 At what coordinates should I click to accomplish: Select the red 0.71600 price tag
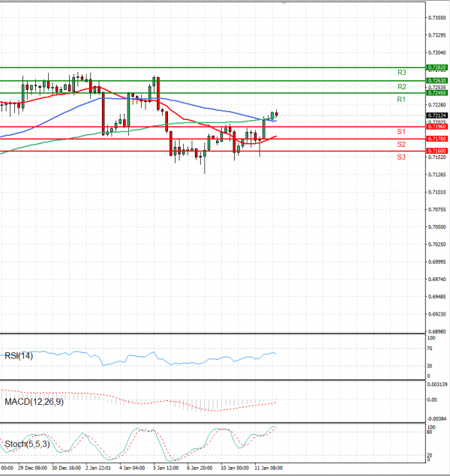[436, 151]
